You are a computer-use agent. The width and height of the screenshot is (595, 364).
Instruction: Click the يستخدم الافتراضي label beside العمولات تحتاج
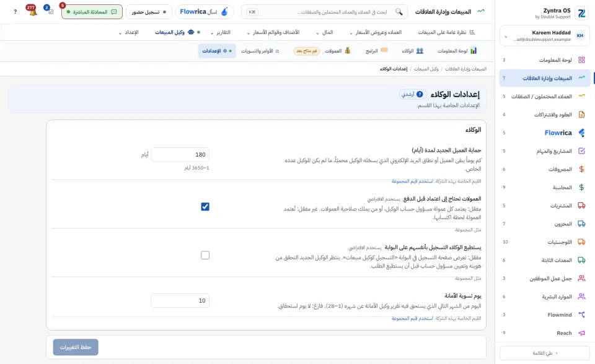(x=383, y=199)
